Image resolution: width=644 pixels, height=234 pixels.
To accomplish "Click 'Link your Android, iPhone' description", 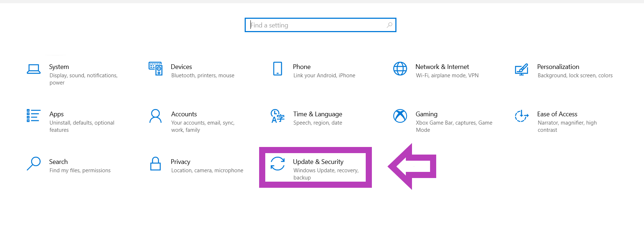I will [324, 75].
